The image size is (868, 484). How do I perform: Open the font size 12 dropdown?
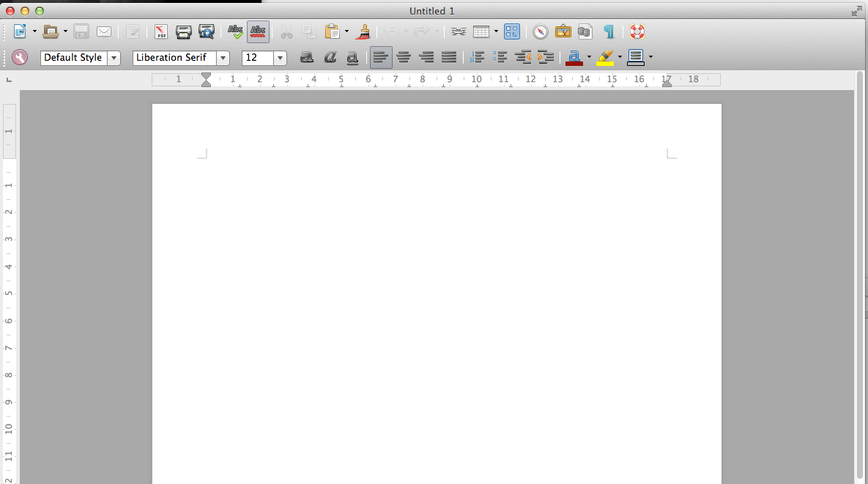point(280,58)
